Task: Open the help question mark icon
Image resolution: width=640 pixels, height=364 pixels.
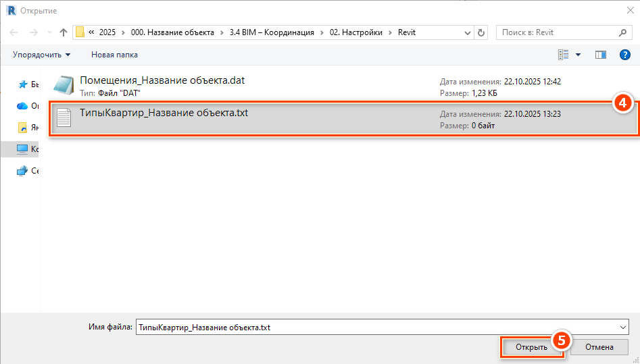Action: [624, 55]
